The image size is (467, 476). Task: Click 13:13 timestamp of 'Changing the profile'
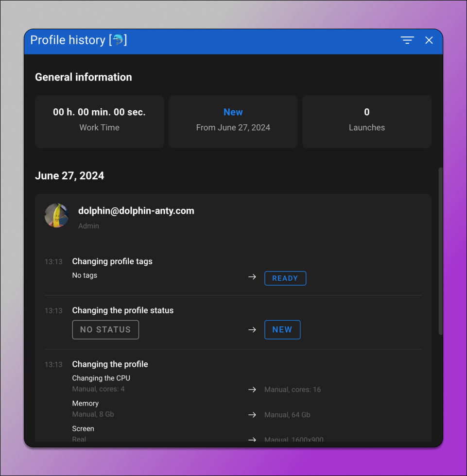[x=53, y=364]
